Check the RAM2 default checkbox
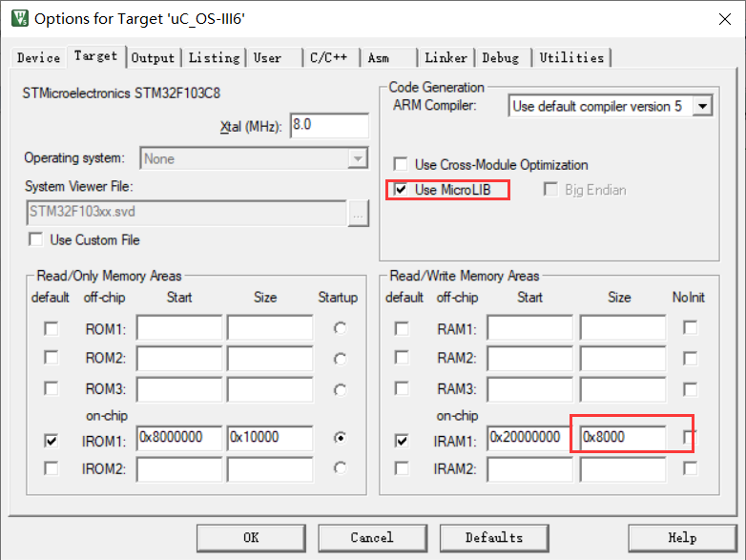Viewport: 746px width, 560px height. [x=402, y=358]
